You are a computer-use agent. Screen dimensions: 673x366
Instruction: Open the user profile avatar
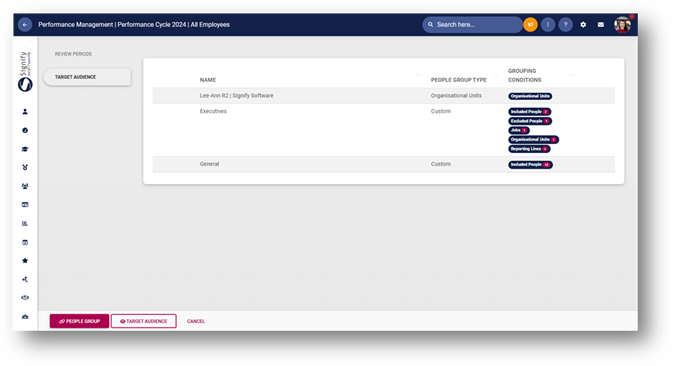click(x=622, y=24)
